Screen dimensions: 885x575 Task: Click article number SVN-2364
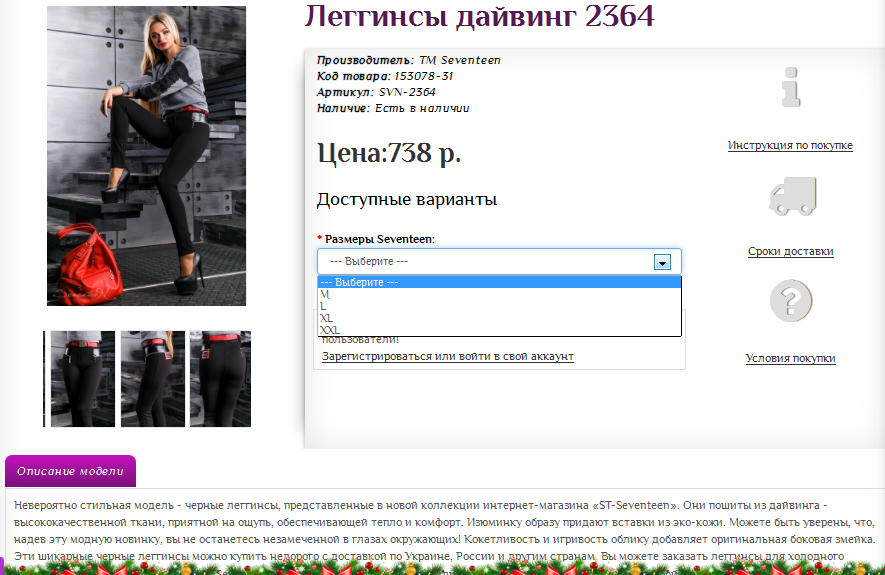pyautogui.click(x=407, y=92)
